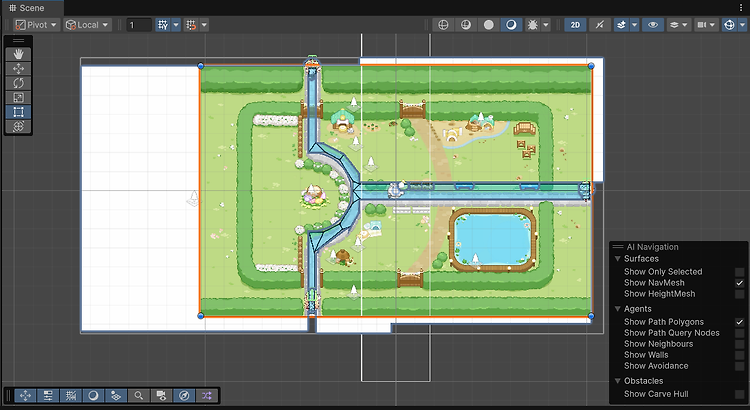Switch to shaded wireframe draw mode

466,25
